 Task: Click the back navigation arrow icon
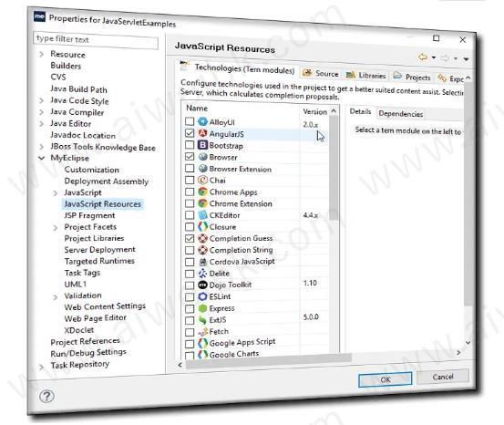coord(423,57)
